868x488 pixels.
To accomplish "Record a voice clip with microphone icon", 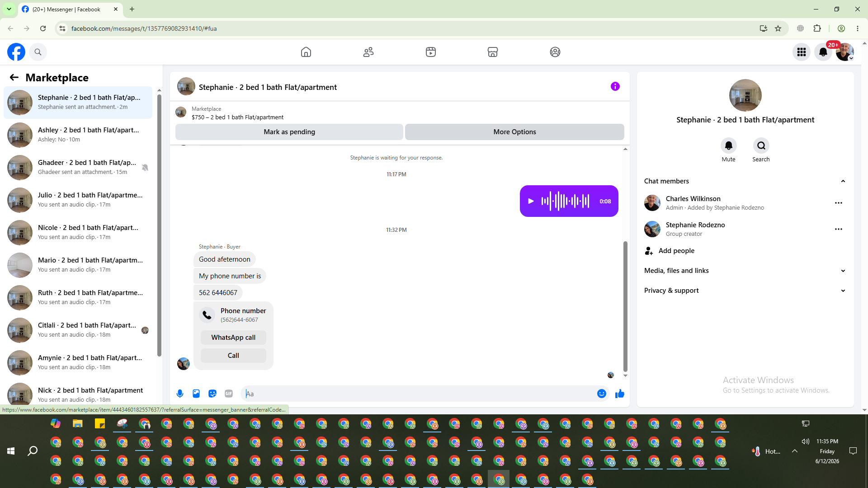I will point(180,394).
